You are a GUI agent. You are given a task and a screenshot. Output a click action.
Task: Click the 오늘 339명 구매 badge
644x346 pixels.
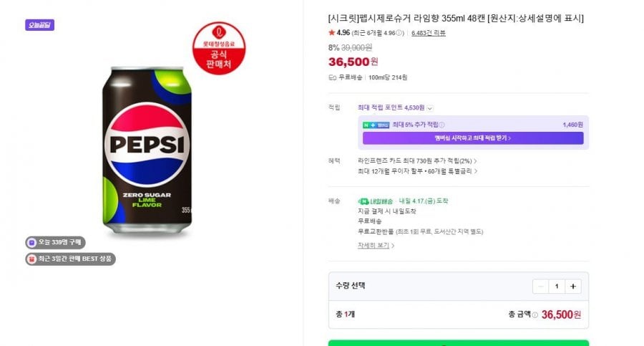point(56,243)
